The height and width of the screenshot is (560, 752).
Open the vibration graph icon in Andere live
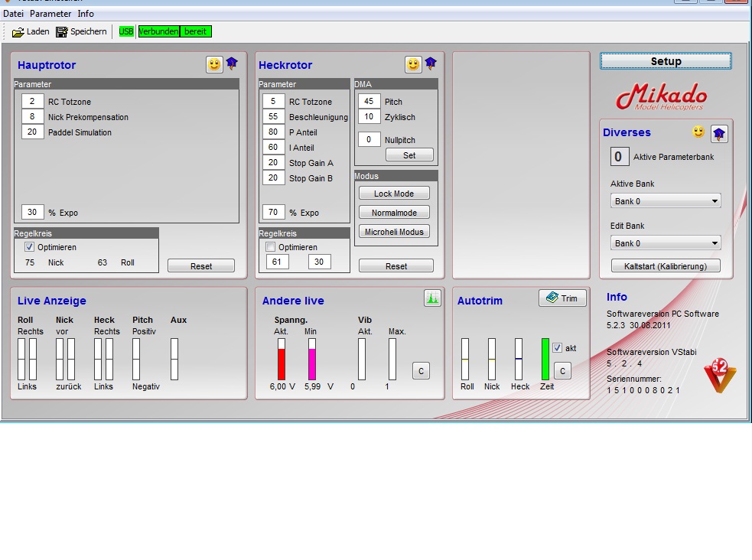(x=433, y=298)
